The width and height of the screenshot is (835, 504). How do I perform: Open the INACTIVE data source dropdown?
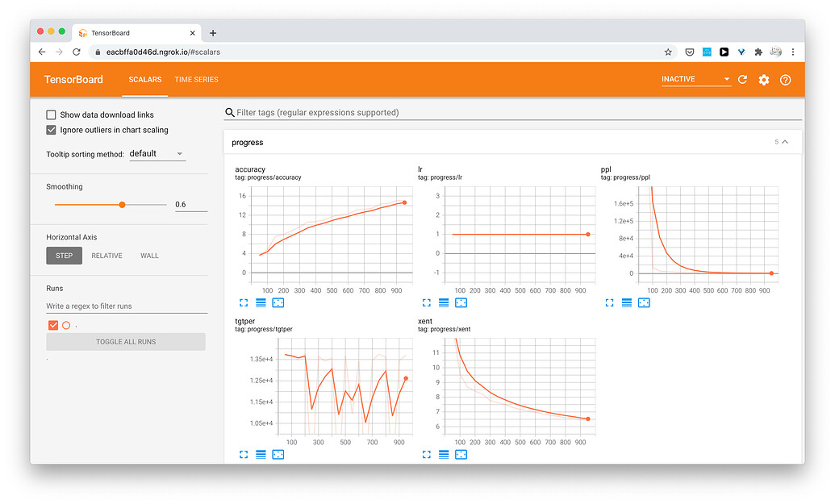click(695, 80)
